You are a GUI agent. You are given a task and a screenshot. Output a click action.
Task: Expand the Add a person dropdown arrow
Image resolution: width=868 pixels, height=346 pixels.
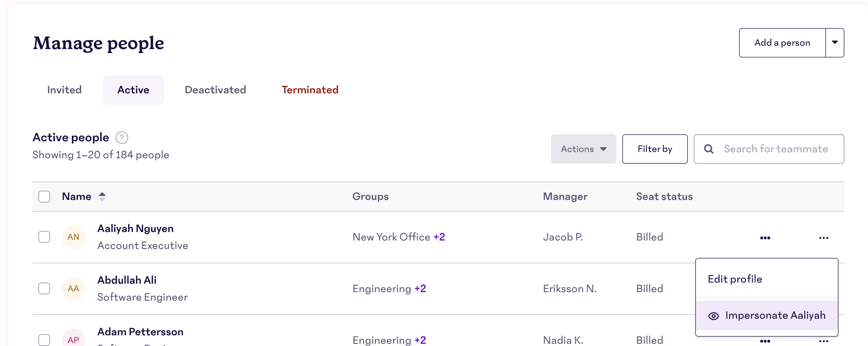[834, 43]
